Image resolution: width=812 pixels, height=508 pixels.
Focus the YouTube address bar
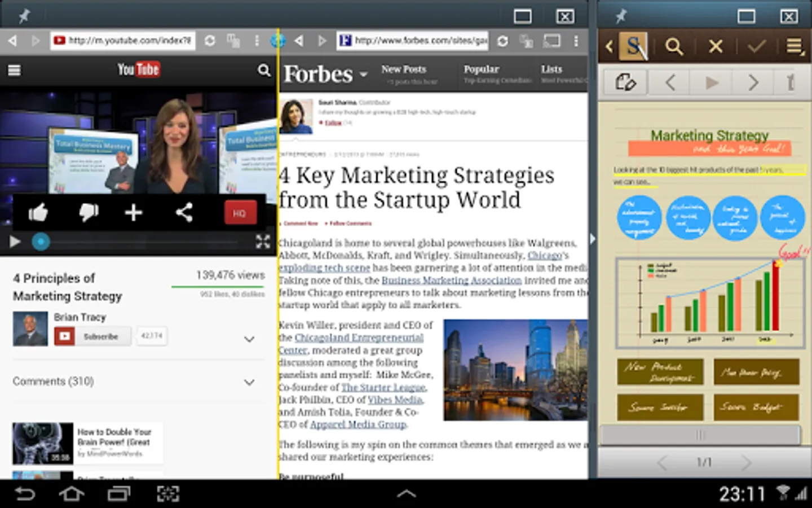point(123,41)
